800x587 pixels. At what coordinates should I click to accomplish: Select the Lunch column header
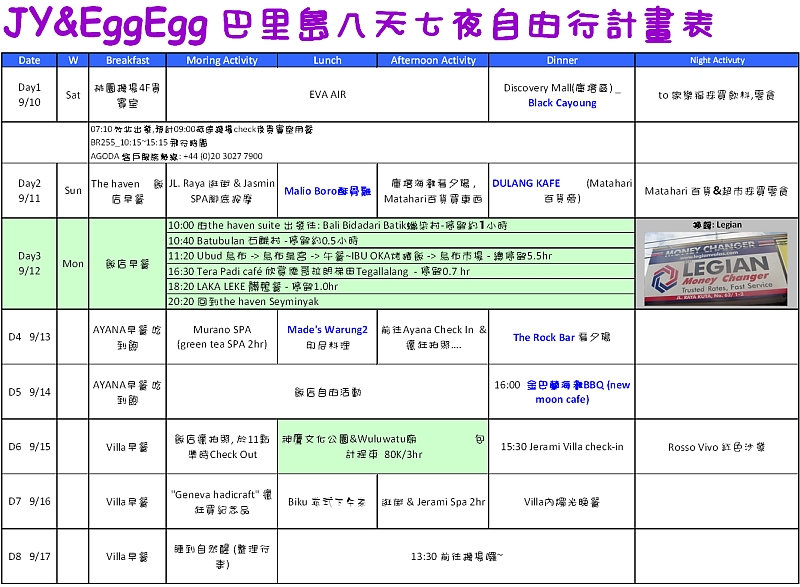click(x=328, y=60)
